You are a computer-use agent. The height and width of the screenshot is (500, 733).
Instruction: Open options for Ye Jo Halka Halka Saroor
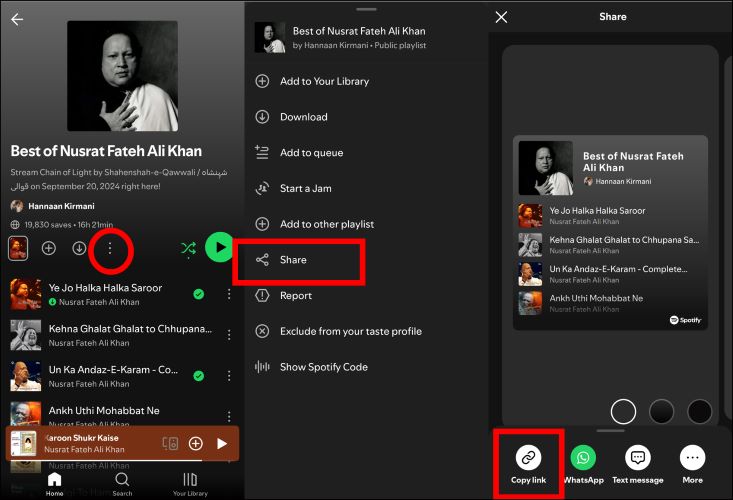click(x=229, y=294)
